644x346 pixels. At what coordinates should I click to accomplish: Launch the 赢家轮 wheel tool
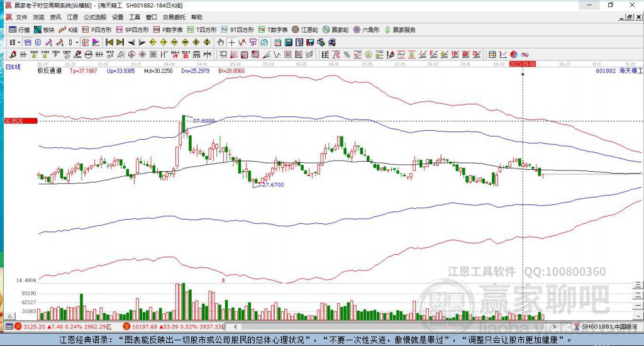tap(336, 30)
